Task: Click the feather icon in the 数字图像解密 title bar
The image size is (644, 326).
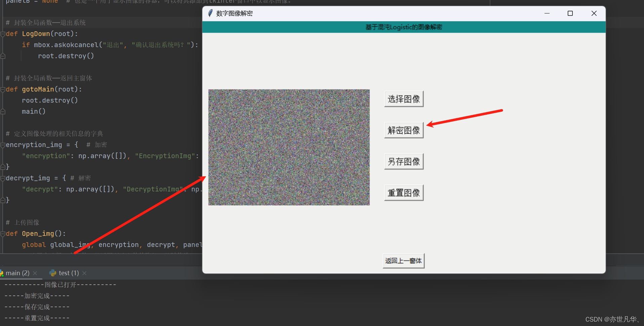Action: [x=210, y=13]
